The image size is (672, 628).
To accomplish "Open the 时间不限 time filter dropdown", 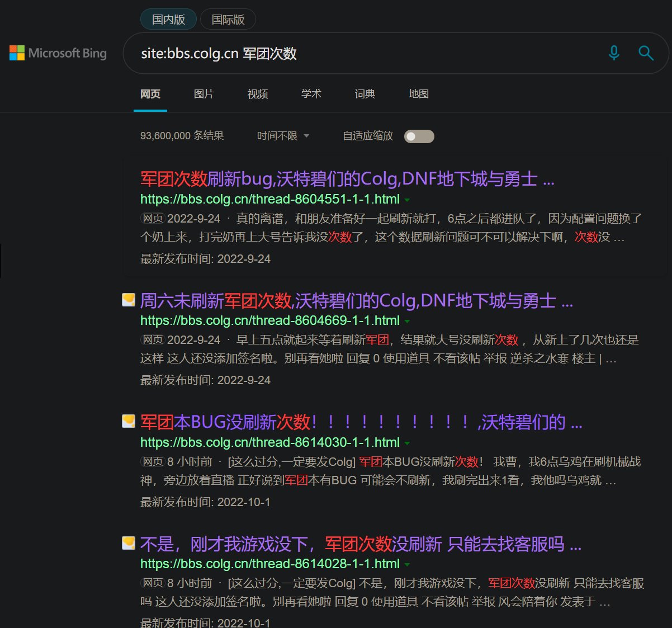I will (283, 136).
